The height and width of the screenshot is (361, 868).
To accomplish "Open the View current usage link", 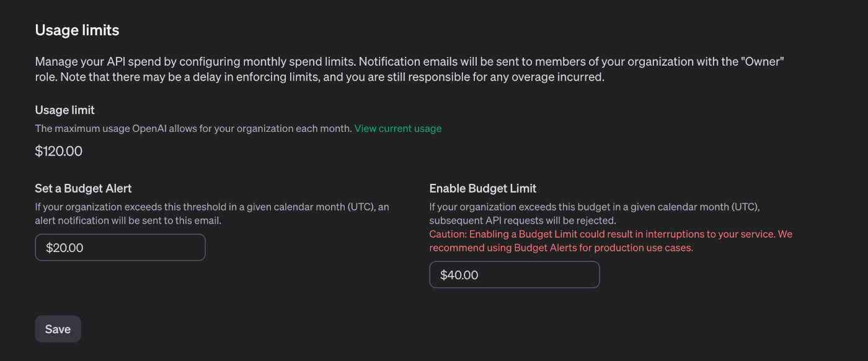I will click(397, 129).
